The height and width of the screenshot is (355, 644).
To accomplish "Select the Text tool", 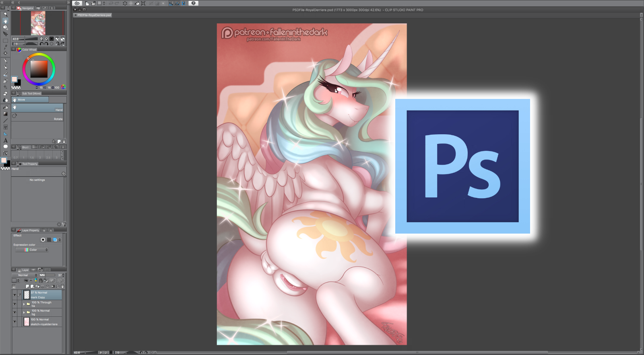I will point(5,140).
